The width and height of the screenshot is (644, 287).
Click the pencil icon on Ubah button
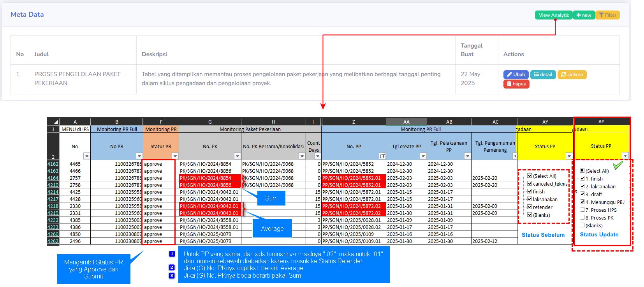(x=509, y=74)
